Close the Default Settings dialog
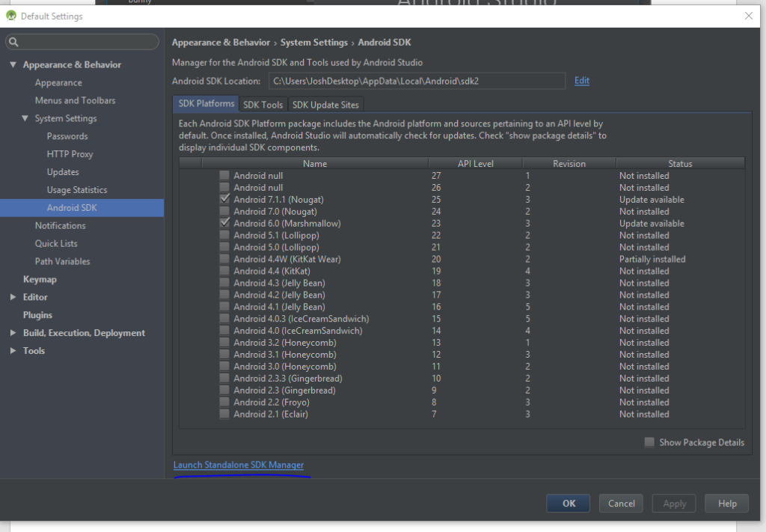Viewport: 766px width, 532px height. point(748,16)
